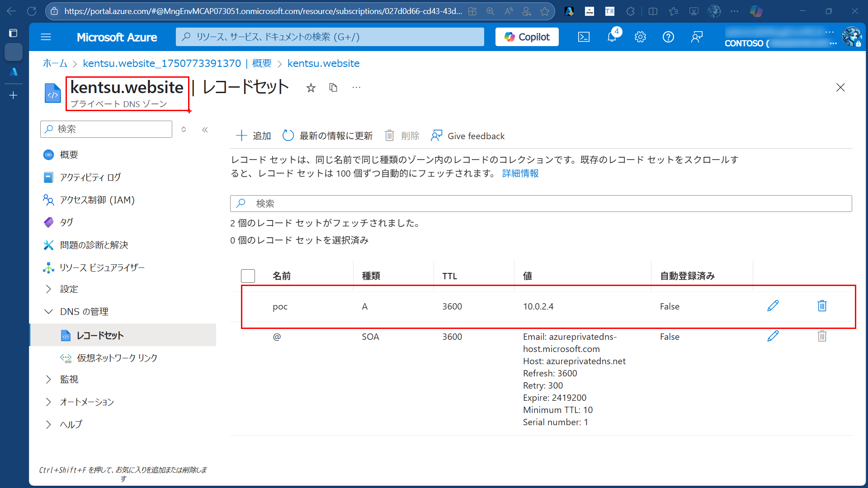Open browser extensions puzzle icon

tap(630, 11)
